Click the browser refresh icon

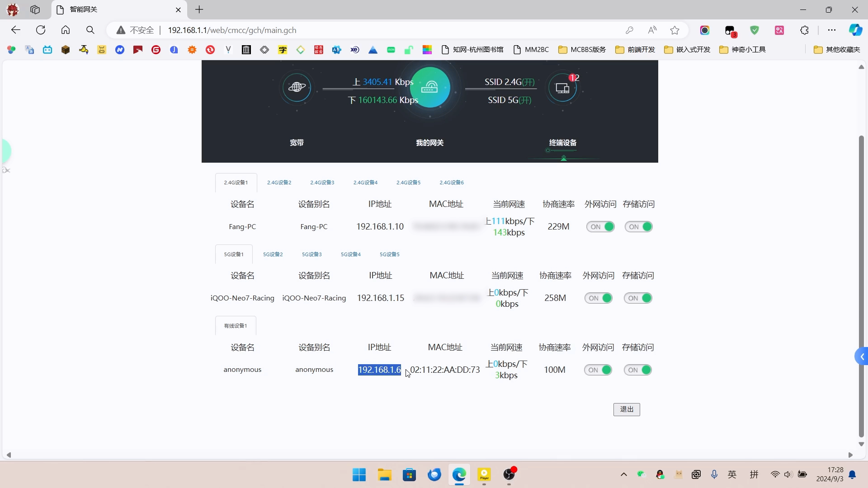pyautogui.click(x=41, y=30)
